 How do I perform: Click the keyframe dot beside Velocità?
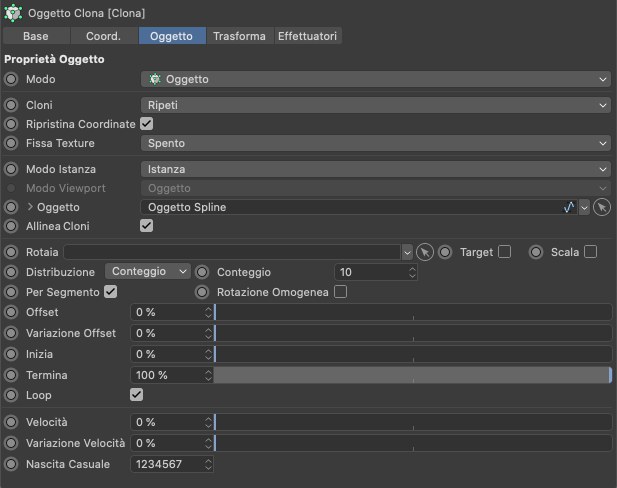(11, 422)
